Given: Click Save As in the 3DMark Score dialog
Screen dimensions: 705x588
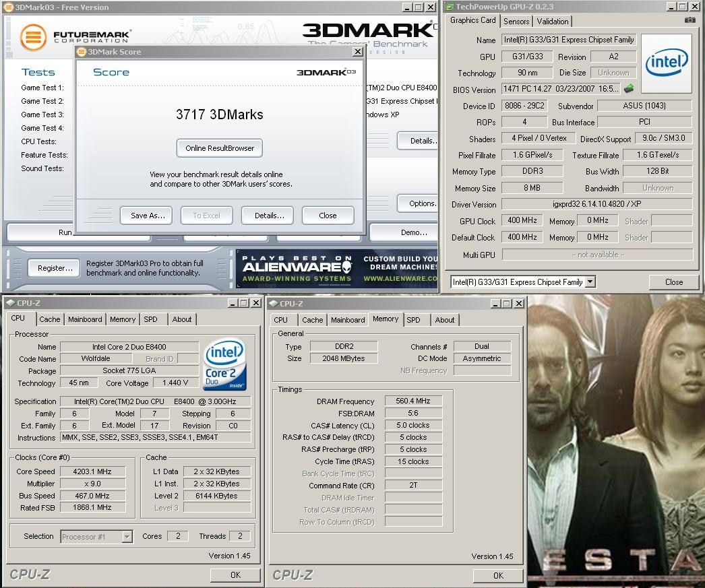Looking at the screenshot, I should coord(148,216).
